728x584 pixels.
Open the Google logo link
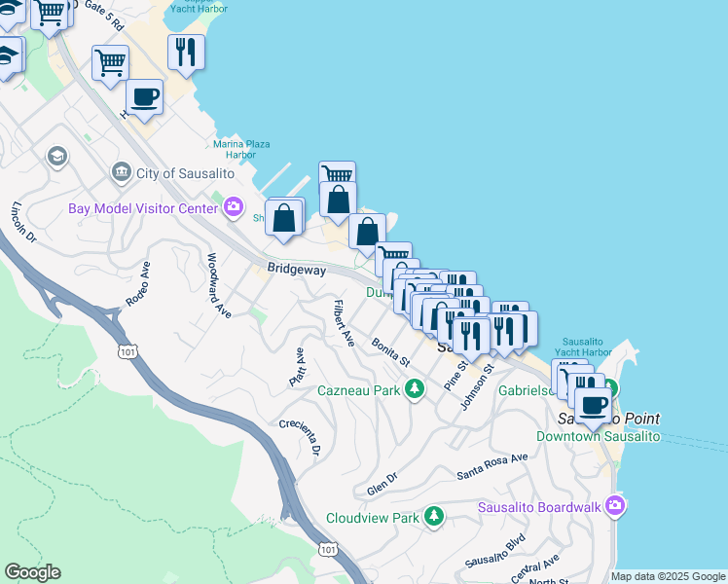click(x=32, y=572)
